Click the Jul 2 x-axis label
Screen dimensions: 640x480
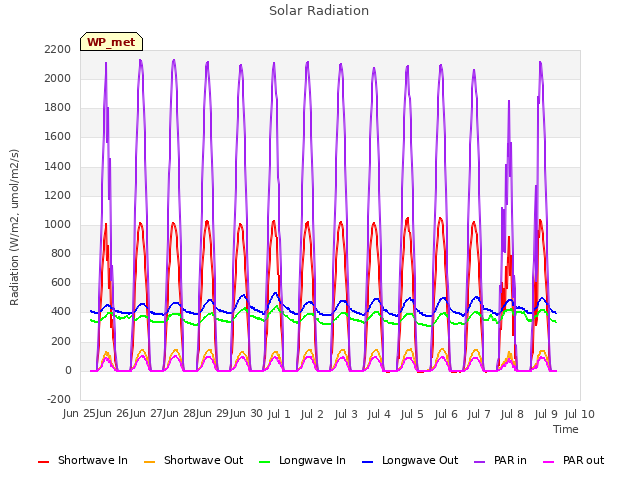click(x=312, y=414)
